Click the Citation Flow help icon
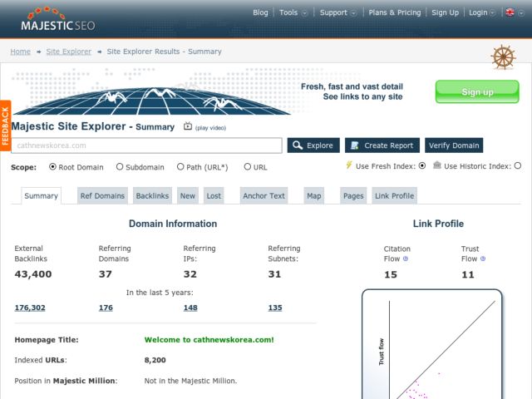This screenshot has width=532, height=399. coord(406,259)
